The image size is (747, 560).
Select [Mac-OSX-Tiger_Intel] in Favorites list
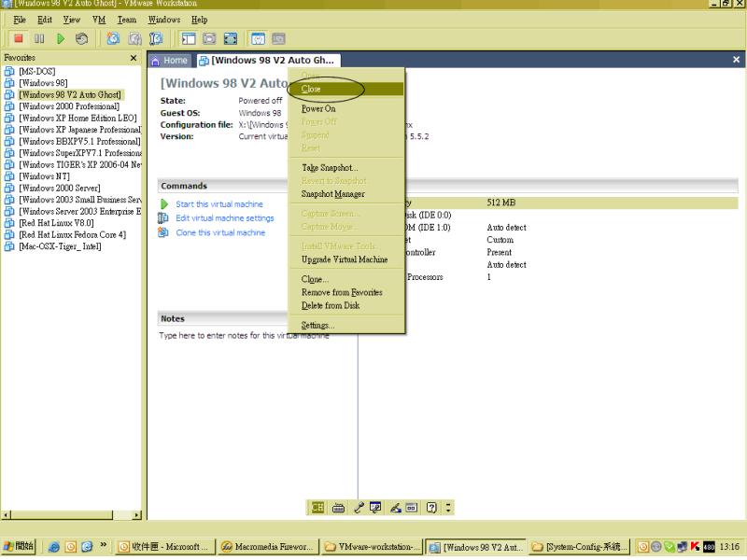point(60,246)
